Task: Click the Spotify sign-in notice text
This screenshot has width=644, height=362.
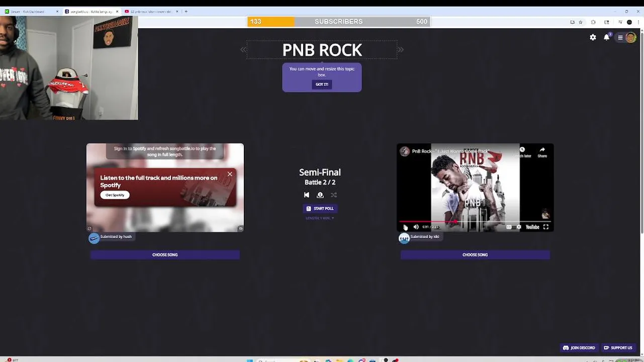Action: click(165, 151)
